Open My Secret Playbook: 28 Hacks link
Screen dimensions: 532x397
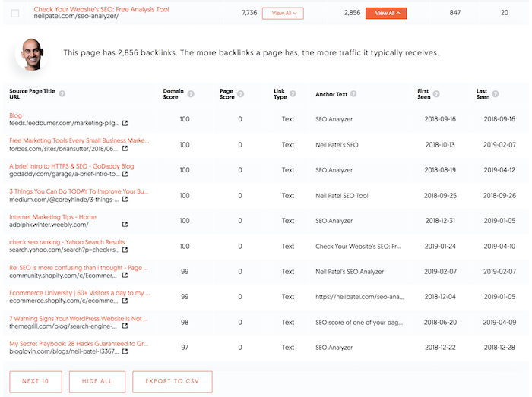coord(79,343)
